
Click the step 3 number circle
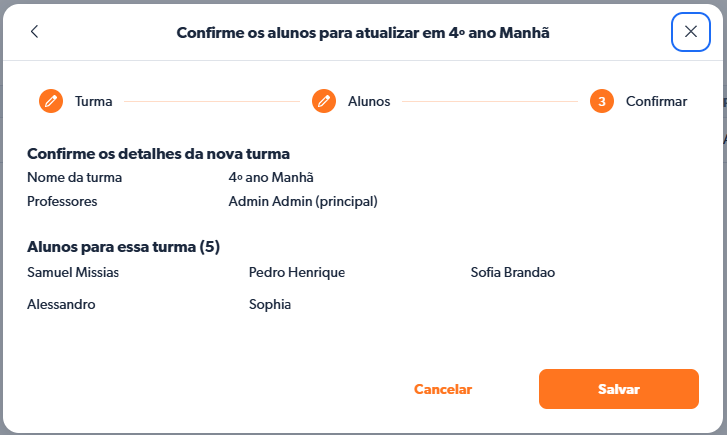(601, 101)
